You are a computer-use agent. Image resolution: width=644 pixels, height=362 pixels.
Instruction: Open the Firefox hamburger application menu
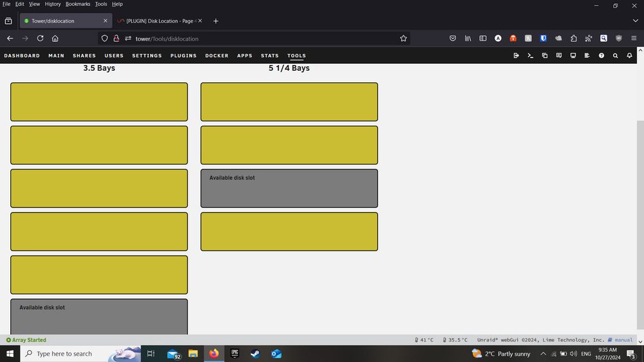click(x=634, y=38)
